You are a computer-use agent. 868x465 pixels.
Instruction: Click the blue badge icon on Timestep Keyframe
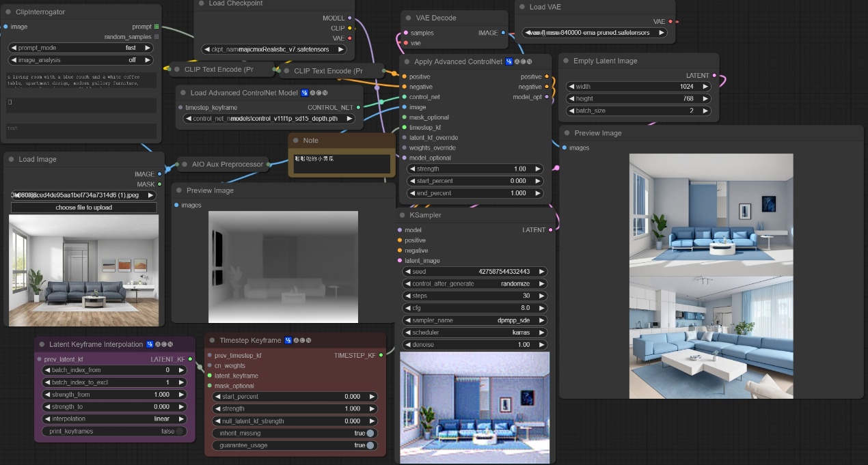coord(288,341)
